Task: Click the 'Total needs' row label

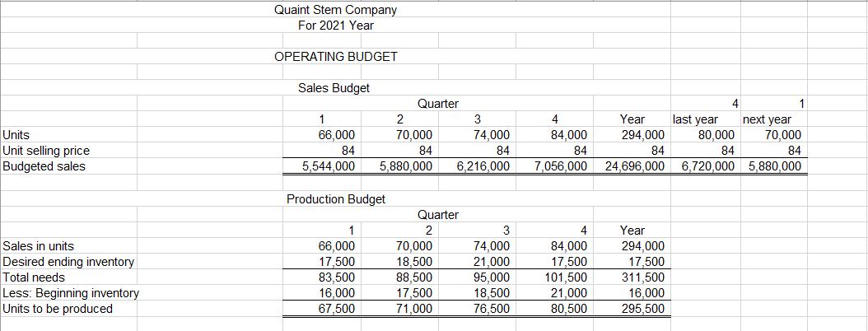Action: pyautogui.click(x=34, y=277)
